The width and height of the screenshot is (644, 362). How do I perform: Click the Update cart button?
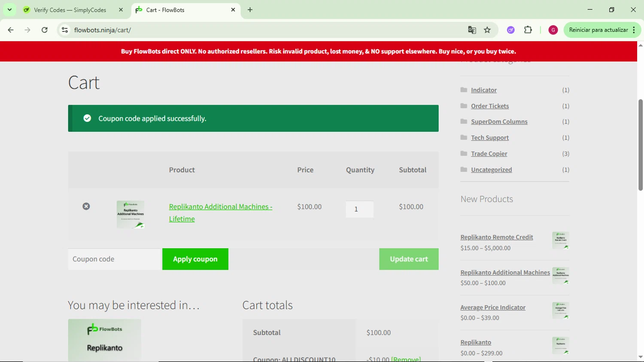coord(409,259)
